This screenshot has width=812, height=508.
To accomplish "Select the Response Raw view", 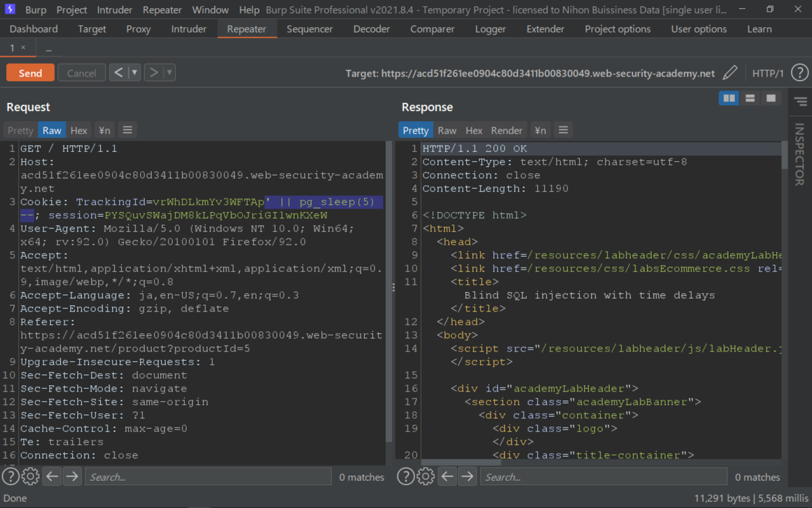I will pyautogui.click(x=447, y=130).
